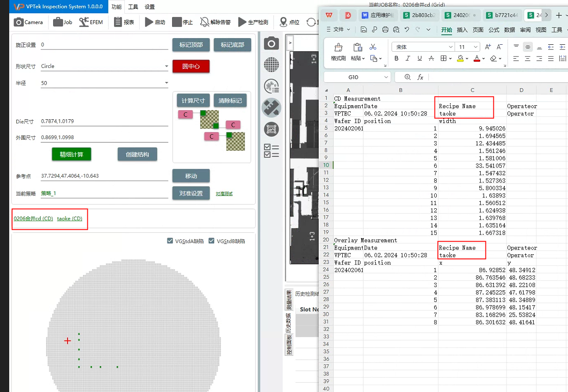Start 生产检测 production inspection
Screen dimensions: 568x392
click(253, 22)
